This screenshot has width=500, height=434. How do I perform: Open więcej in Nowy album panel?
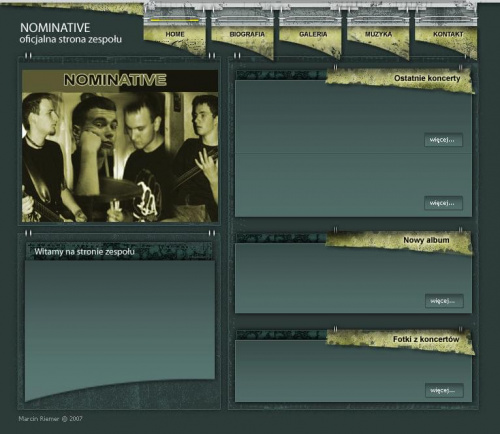pyautogui.click(x=444, y=301)
